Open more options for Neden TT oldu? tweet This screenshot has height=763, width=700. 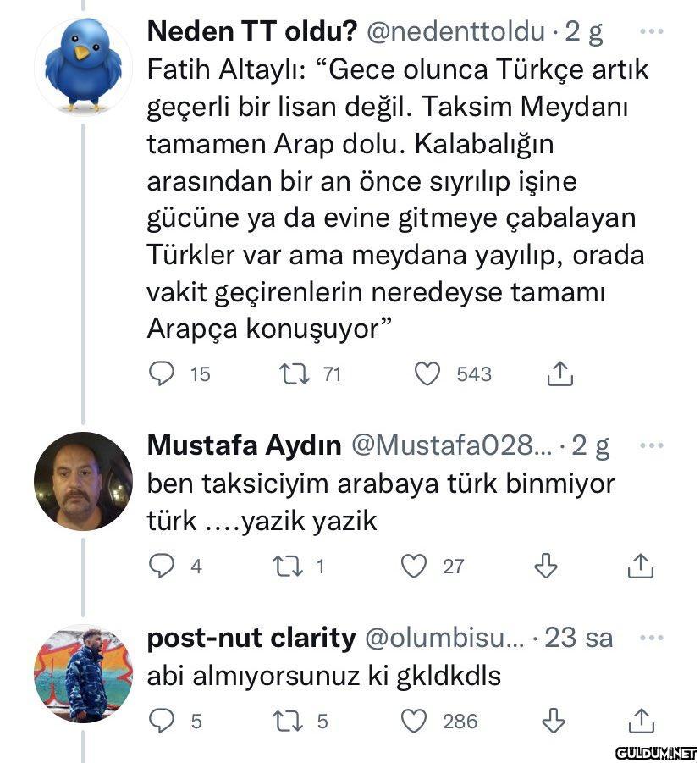tap(651, 32)
